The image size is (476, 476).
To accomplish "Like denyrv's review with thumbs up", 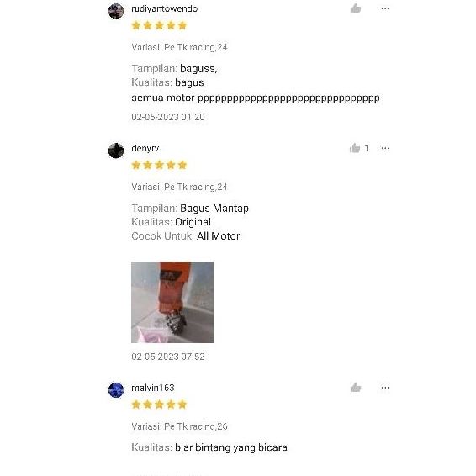I will tap(355, 148).
